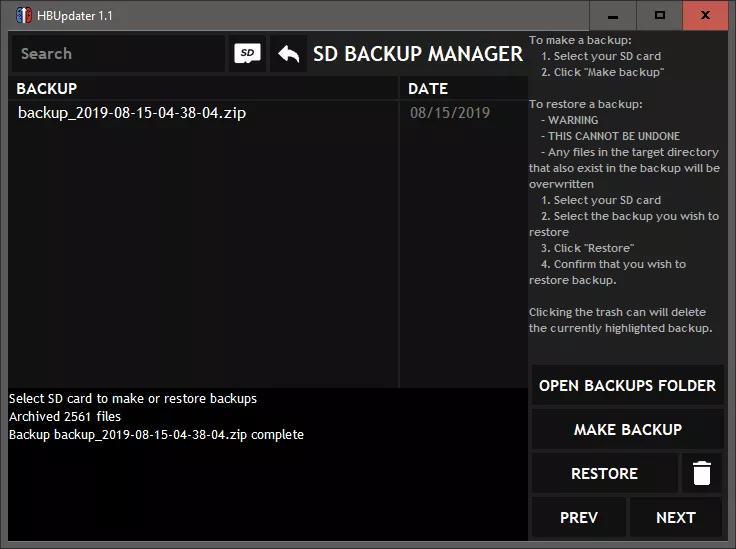Click the 'THIS CANNOT BE UNDONE' instruction text
The width and height of the screenshot is (736, 549).
[614, 136]
